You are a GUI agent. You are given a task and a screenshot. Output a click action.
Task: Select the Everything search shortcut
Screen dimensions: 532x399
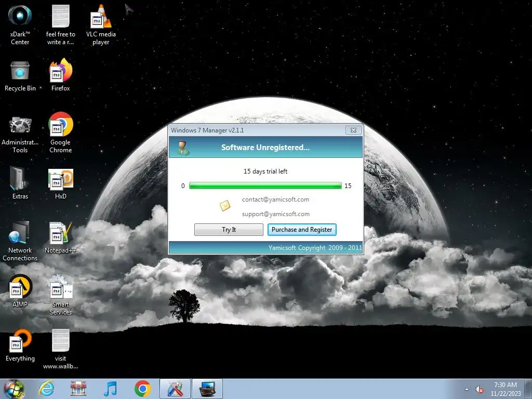click(20, 345)
